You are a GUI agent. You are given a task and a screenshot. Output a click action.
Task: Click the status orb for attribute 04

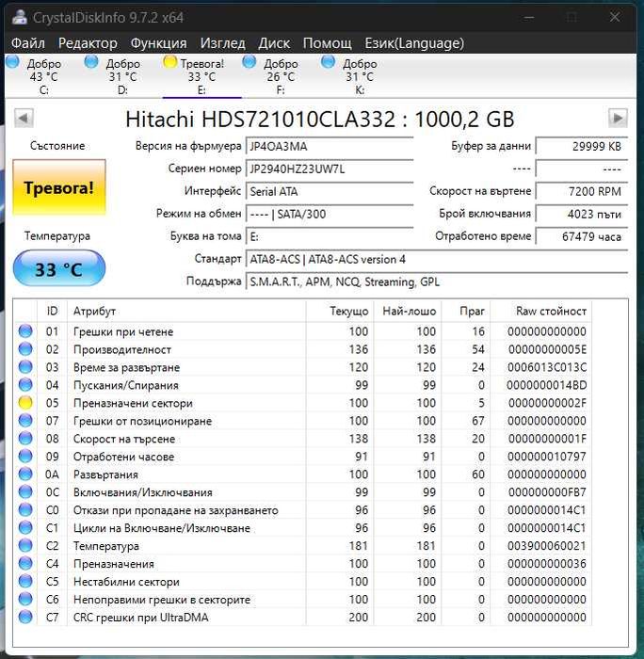(x=25, y=384)
